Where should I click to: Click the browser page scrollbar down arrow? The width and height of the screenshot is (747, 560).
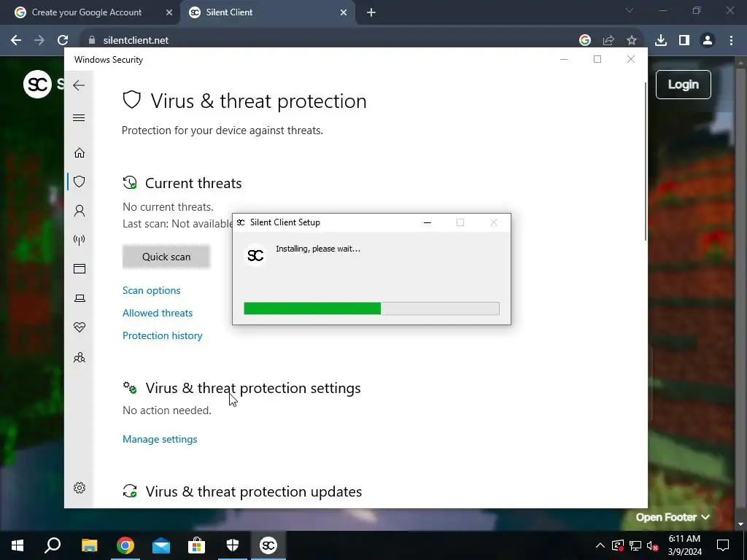[x=740, y=524]
